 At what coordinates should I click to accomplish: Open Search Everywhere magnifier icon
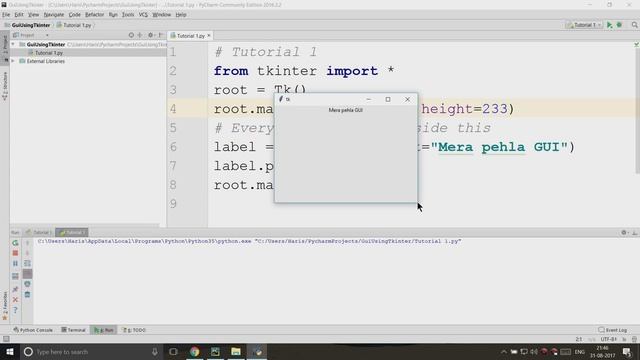634,25
